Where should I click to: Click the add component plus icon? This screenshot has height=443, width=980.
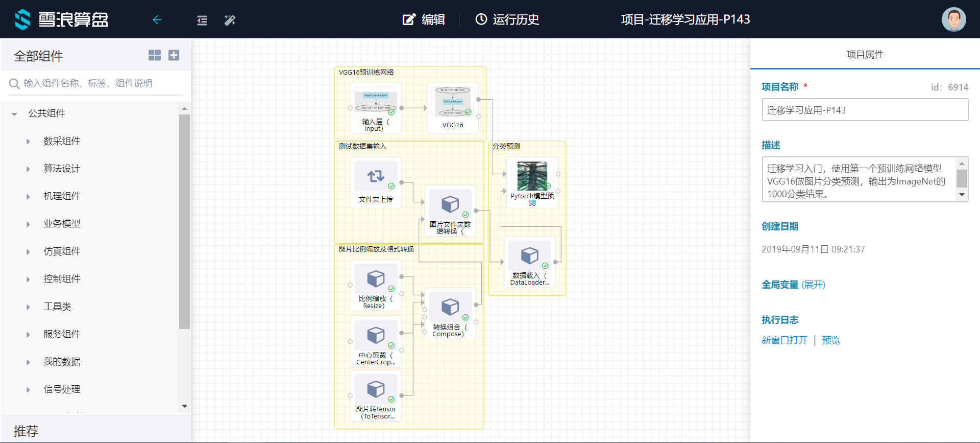pyautogui.click(x=174, y=55)
